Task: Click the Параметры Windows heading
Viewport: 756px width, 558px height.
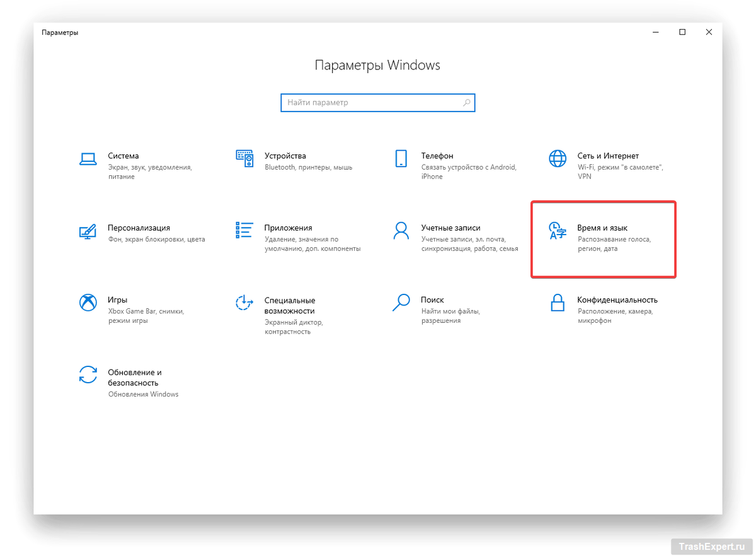Action: [377, 66]
